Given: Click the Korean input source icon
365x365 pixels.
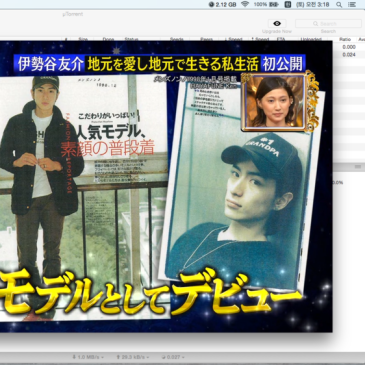Looking at the screenshot, I should [x=289, y=5].
